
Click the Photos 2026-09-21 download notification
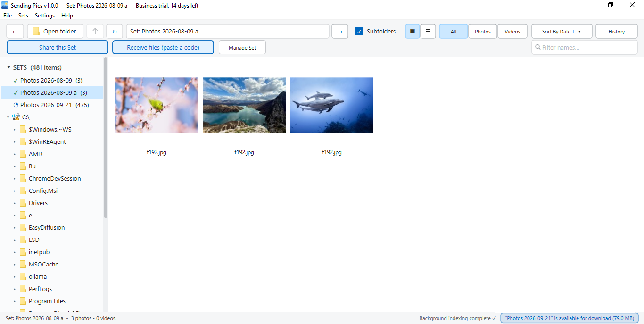click(570, 318)
